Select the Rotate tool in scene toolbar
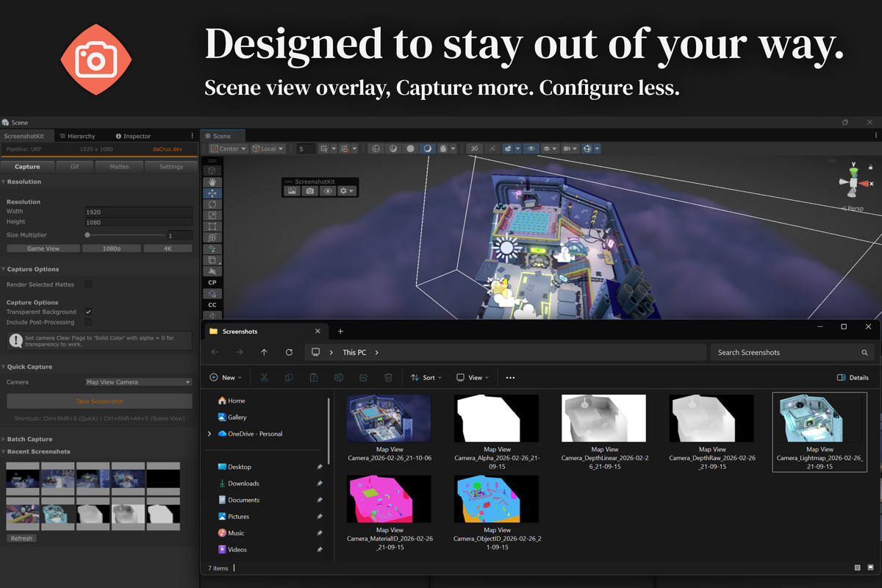Viewport: 882px width, 588px height. click(x=212, y=204)
